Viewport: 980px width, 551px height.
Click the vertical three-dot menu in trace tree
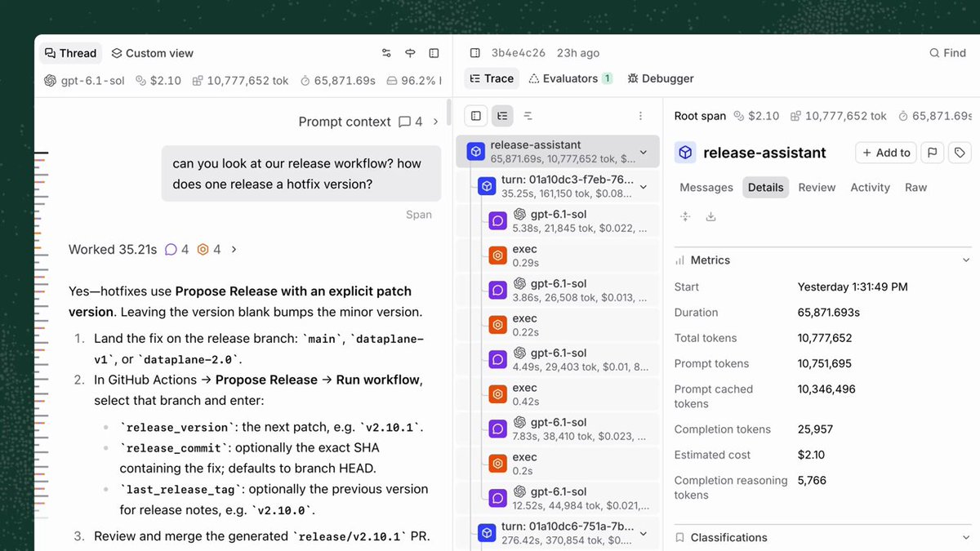640,116
